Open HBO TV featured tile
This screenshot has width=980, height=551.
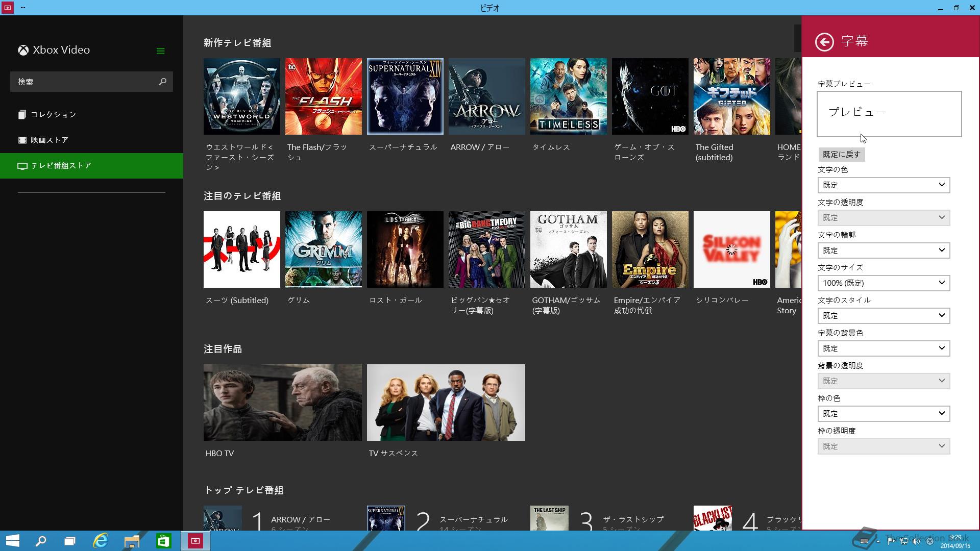tap(283, 403)
